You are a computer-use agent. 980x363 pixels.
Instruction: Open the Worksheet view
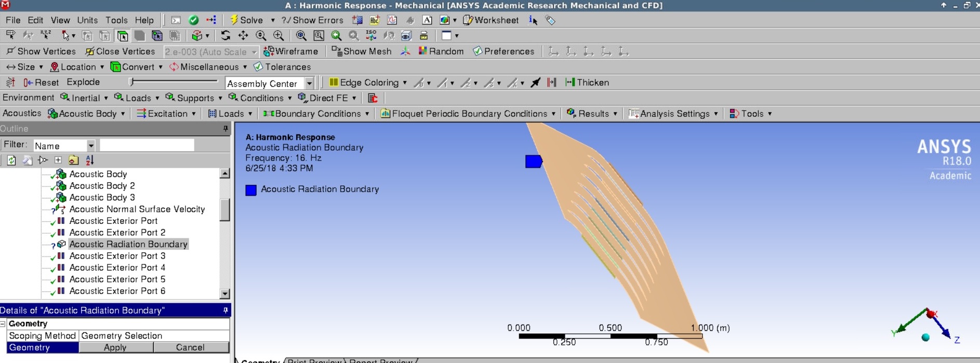[491, 20]
